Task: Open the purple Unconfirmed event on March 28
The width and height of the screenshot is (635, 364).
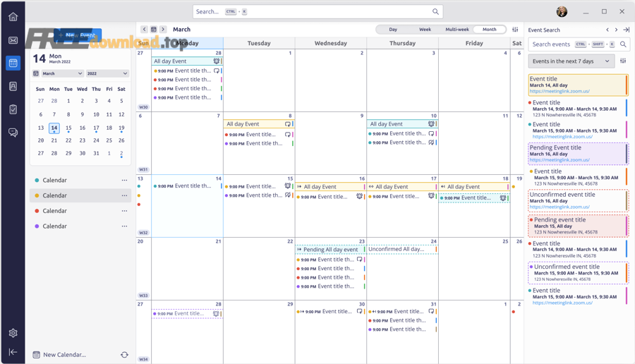Action: click(187, 313)
